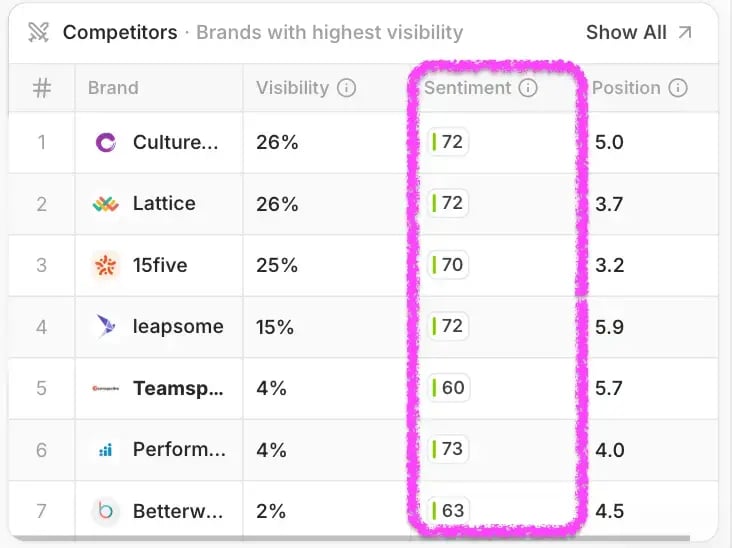Click the leapsome brand logo
This screenshot has height=548, width=732.
105,326
